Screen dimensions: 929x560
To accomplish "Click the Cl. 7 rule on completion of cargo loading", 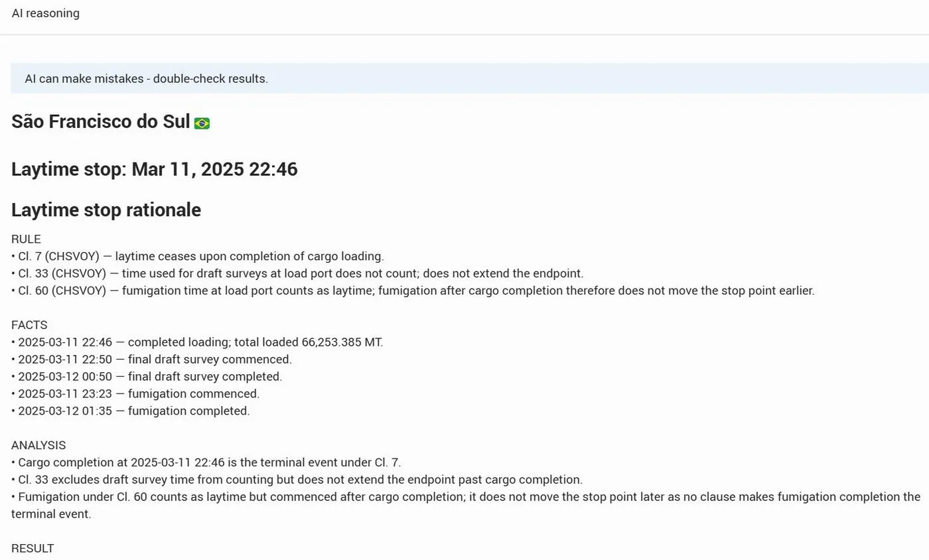I will [198, 257].
